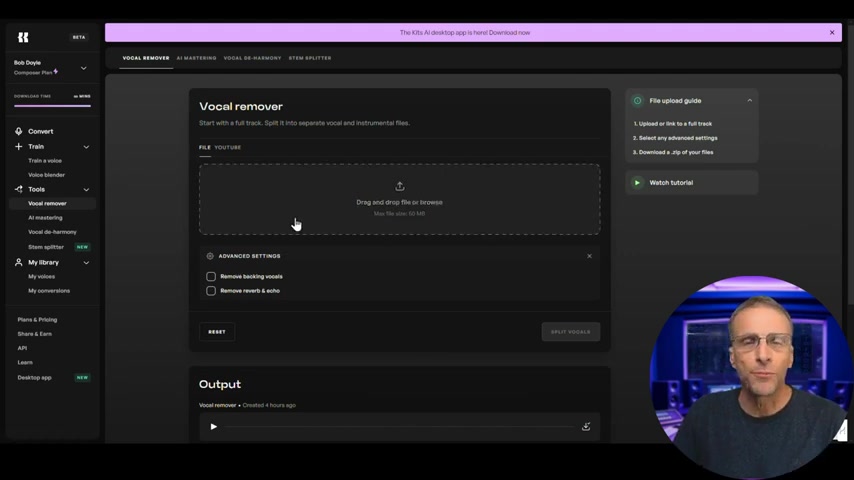854x480 pixels.
Task: Open the Download now banner link
Action: click(509, 33)
